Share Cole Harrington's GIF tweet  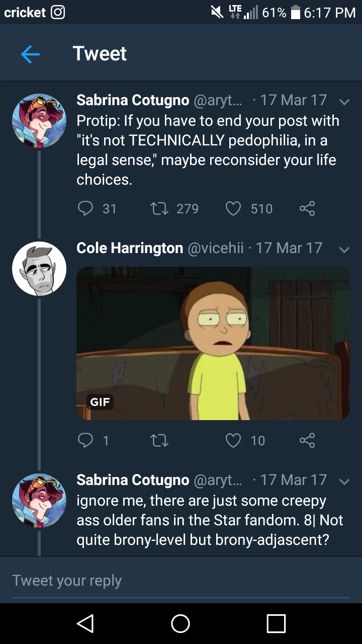coord(307,440)
